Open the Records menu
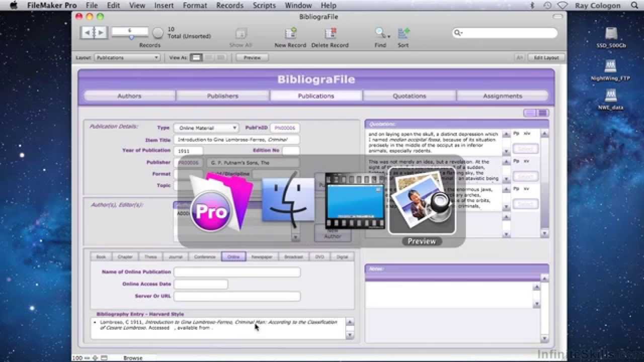 pyautogui.click(x=230, y=6)
